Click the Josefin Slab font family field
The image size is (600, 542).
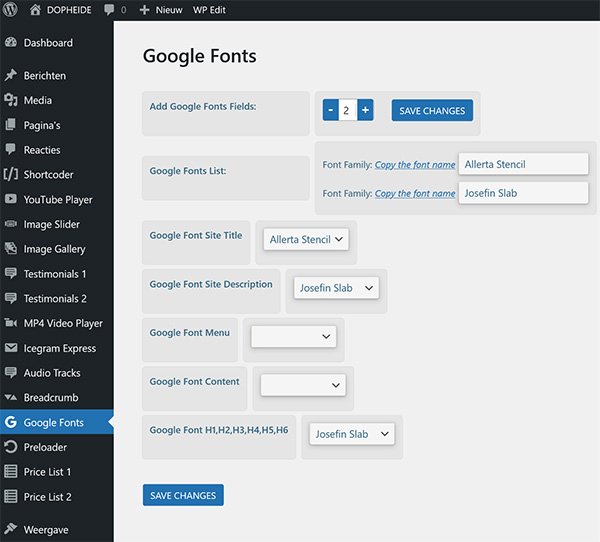pyautogui.click(x=523, y=193)
